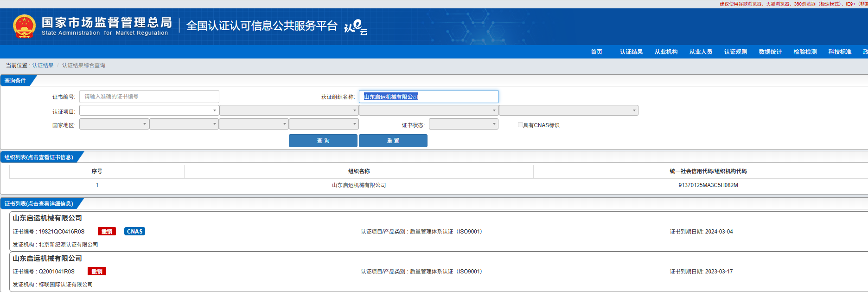Open the fourth 认证项目 dropdown

[568, 110]
